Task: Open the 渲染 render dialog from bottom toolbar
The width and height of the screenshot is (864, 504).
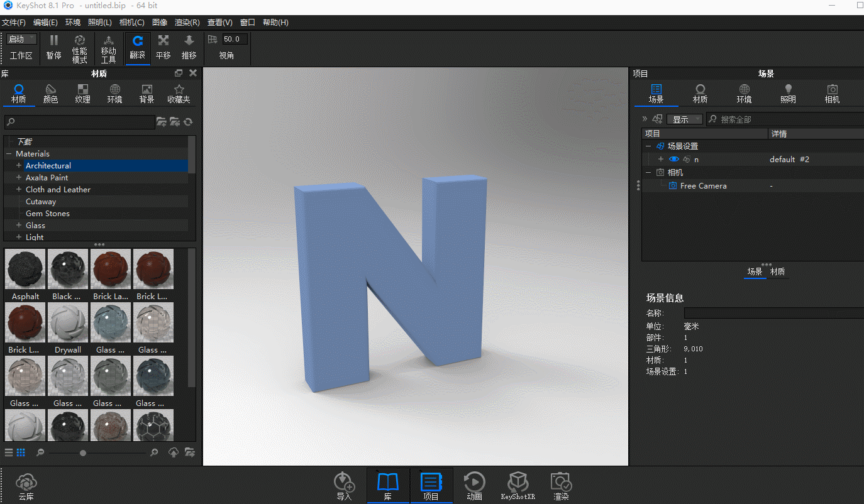Action: click(560, 484)
